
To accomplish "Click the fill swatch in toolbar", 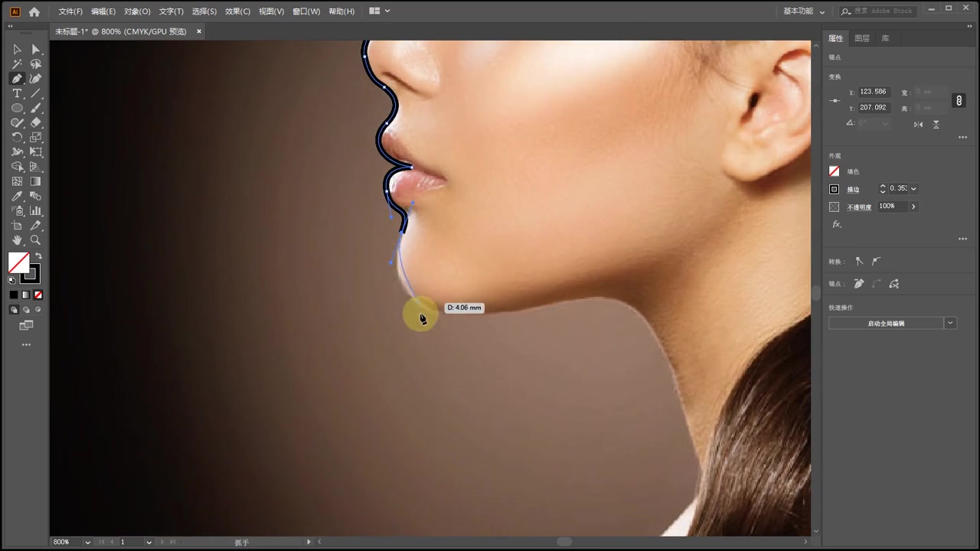I will [18, 262].
